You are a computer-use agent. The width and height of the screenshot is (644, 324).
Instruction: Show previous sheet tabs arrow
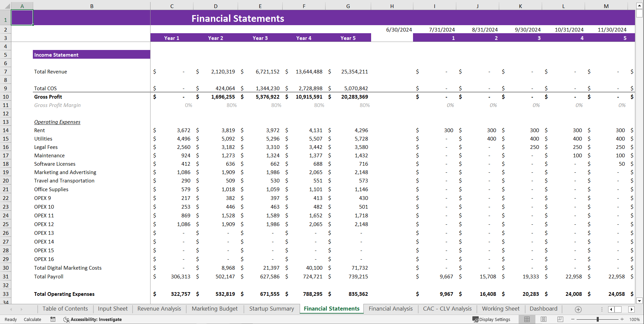coord(11,309)
